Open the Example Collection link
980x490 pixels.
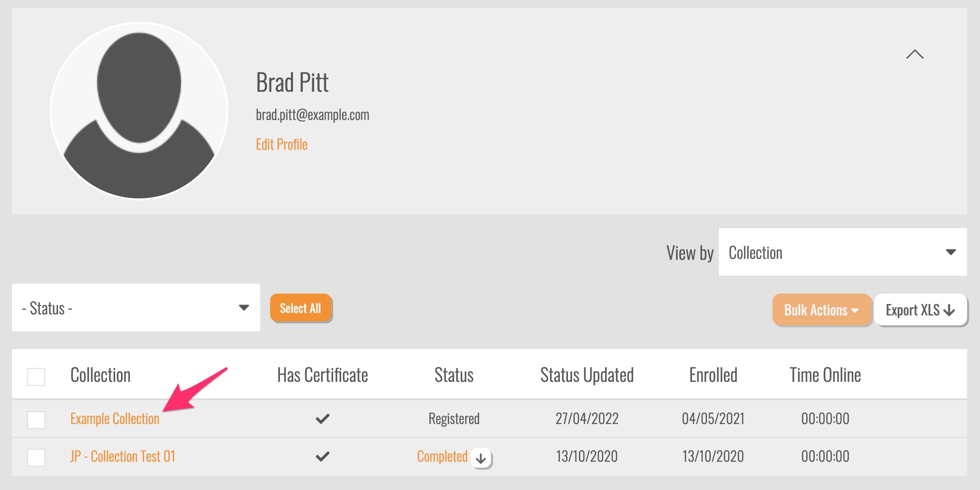(x=115, y=419)
